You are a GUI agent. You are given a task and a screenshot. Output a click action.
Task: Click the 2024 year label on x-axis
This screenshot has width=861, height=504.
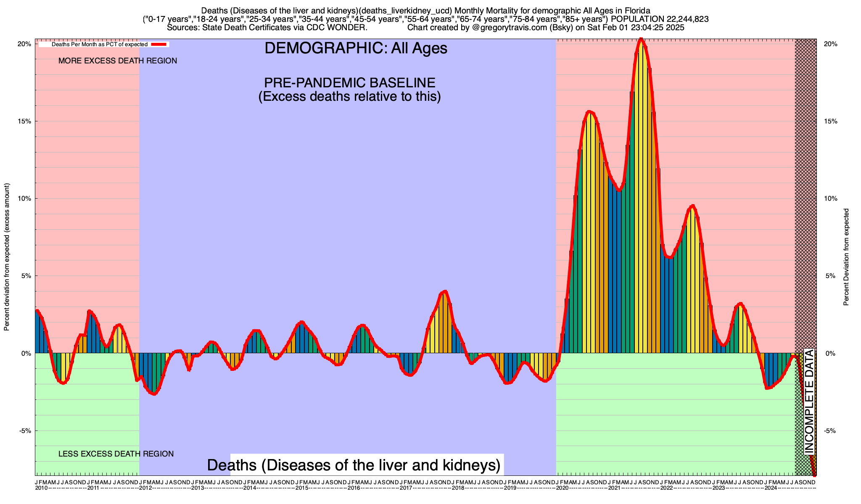pyautogui.click(x=771, y=488)
